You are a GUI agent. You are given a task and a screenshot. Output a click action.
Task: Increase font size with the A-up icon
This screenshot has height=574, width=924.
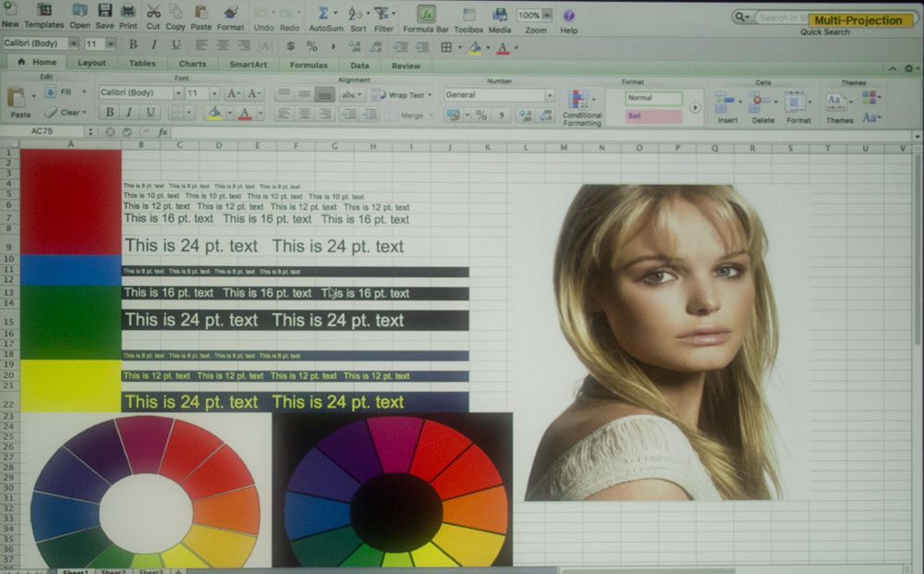(x=234, y=93)
